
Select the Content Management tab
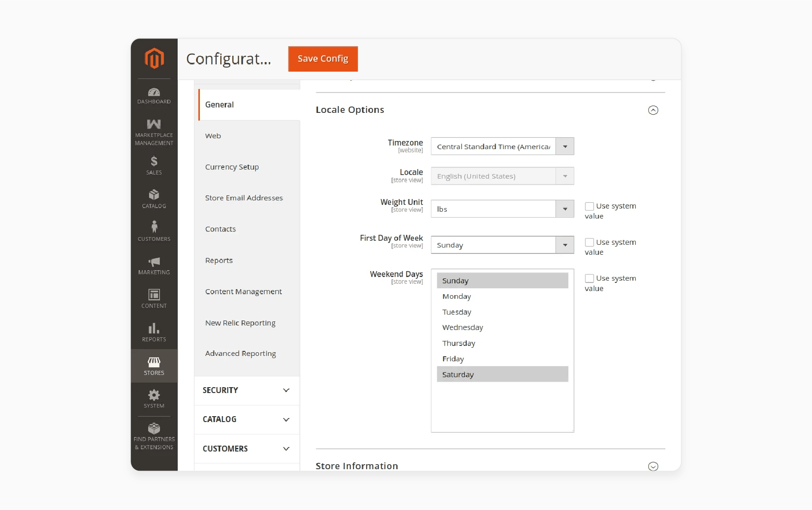click(x=247, y=291)
